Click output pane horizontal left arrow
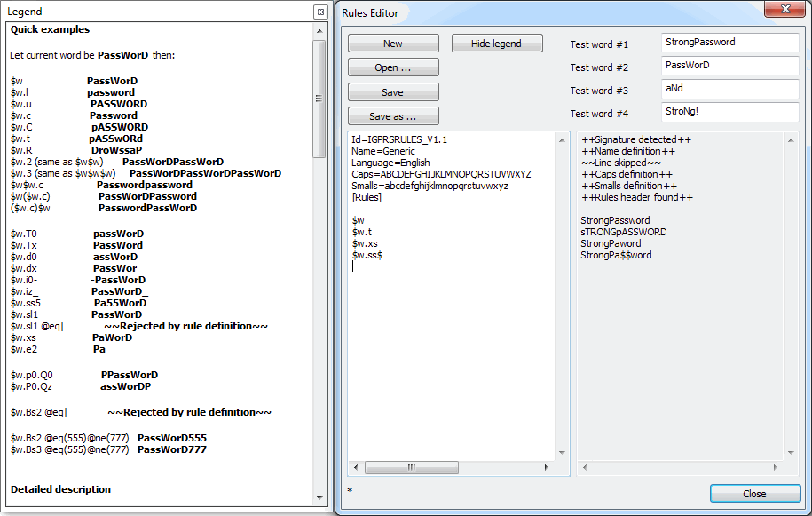The image size is (812, 516). click(x=585, y=467)
